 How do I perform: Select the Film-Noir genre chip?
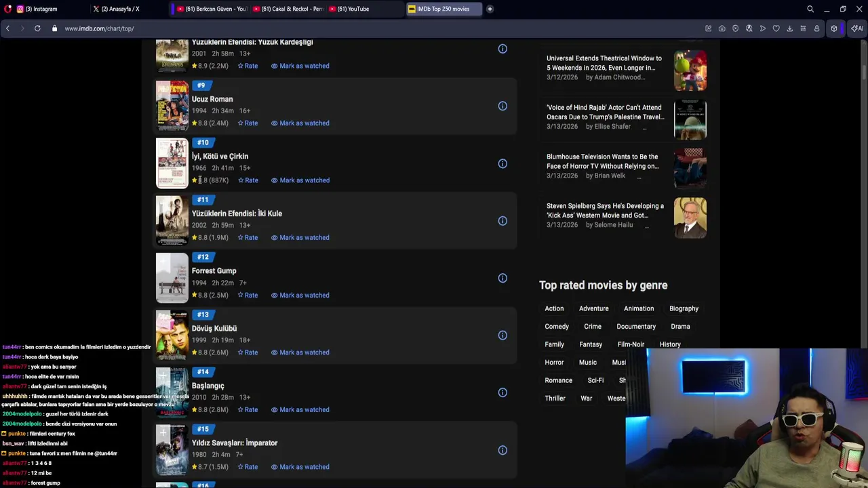(631, 344)
